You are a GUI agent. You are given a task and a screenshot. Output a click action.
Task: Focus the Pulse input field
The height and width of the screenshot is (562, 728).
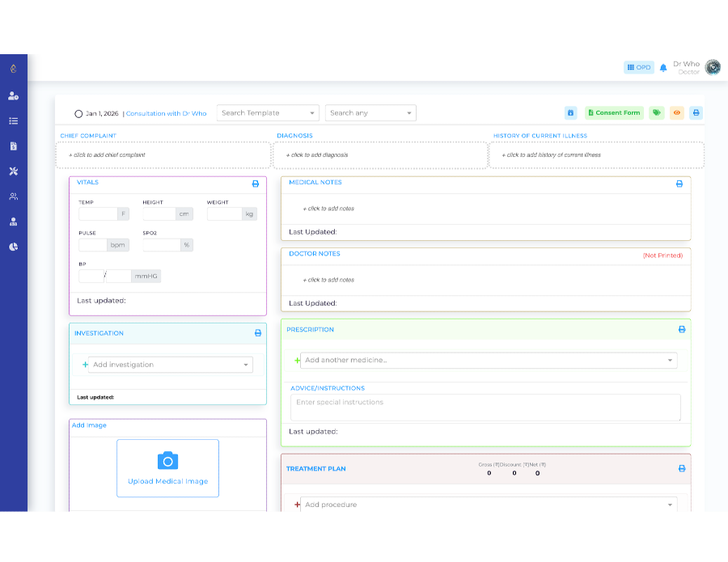[93, 245]
